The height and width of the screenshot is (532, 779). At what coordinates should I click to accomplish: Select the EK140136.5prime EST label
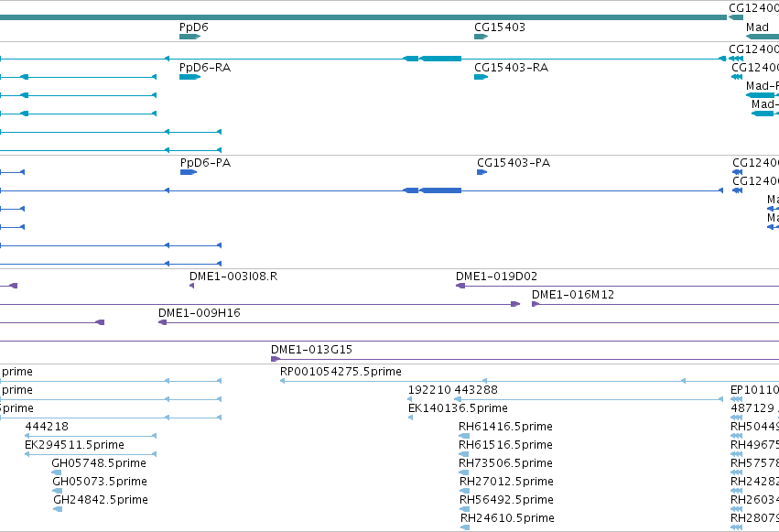pos(458,408)
